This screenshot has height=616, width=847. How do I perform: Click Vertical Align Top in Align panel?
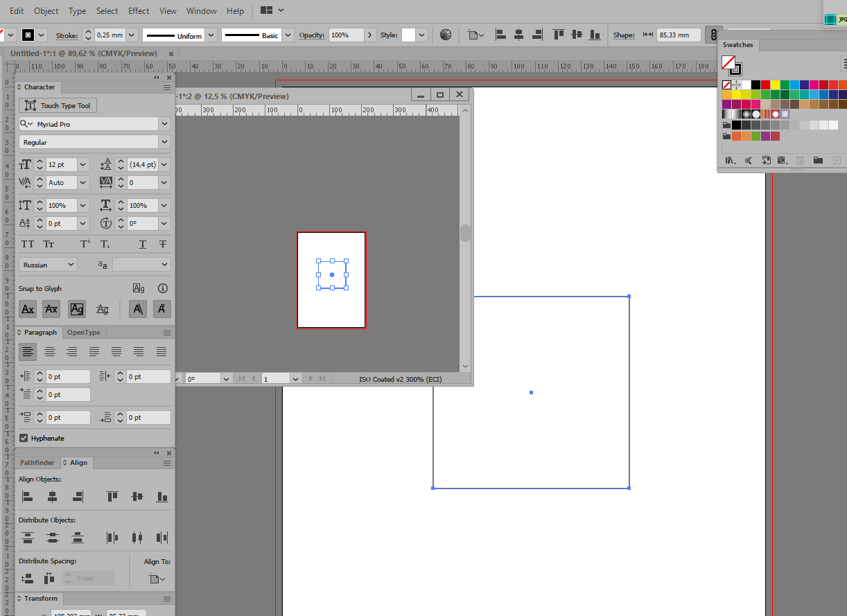click(x=112, y=497)
